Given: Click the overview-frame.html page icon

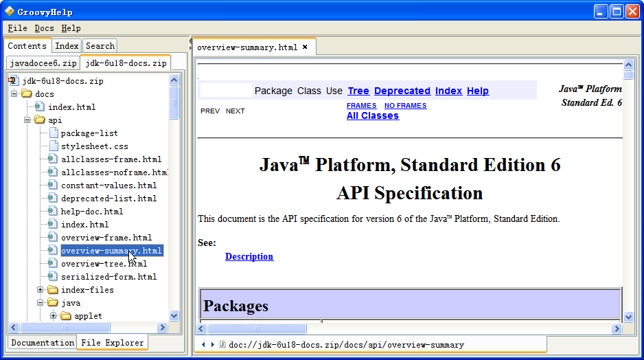Looking at the screenshot, I should click(x=53, y=237).
